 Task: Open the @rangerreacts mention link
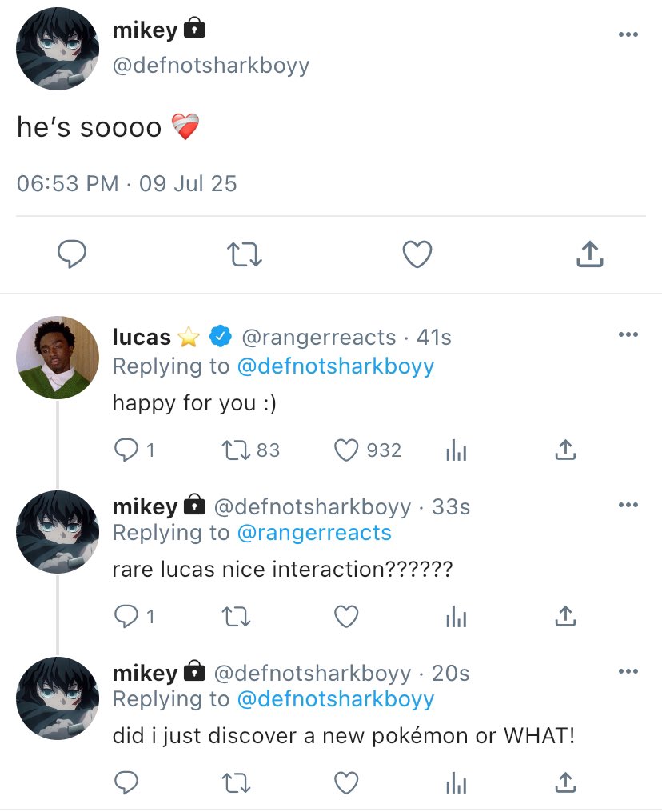(314, 533)
